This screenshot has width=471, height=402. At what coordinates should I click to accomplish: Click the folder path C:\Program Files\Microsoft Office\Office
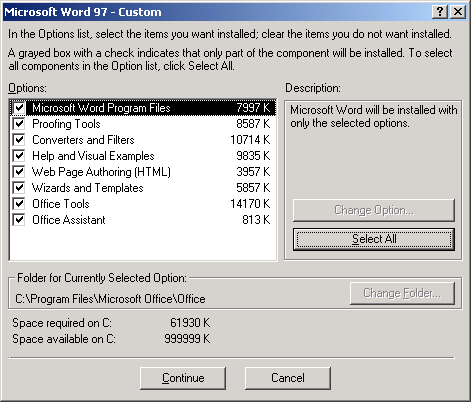pos(110,299)
